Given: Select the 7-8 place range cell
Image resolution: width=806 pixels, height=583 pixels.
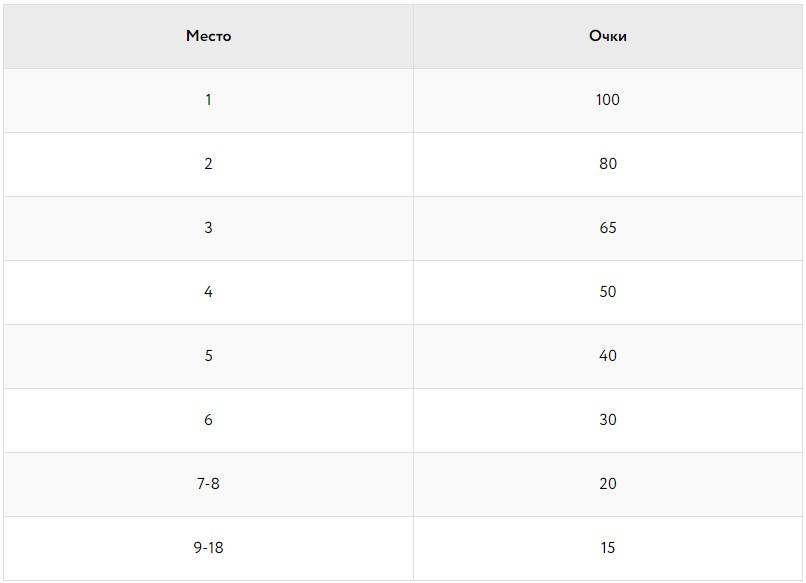Looking at the screenshot, I should (208, 484).
